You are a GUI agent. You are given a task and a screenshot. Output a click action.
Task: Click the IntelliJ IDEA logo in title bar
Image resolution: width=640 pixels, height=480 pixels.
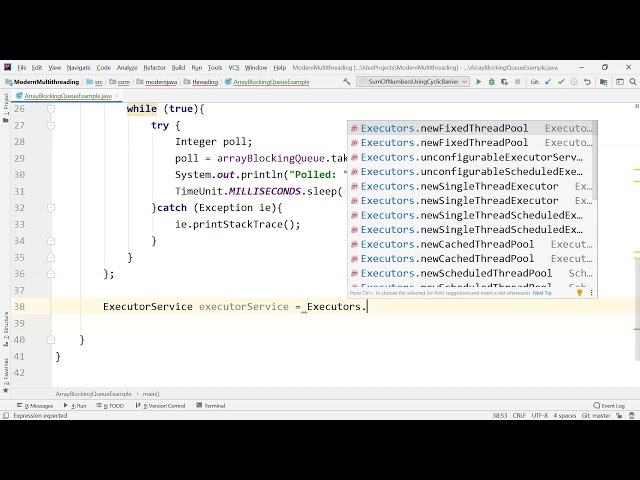pyautogui.click(x=8, y=67)
